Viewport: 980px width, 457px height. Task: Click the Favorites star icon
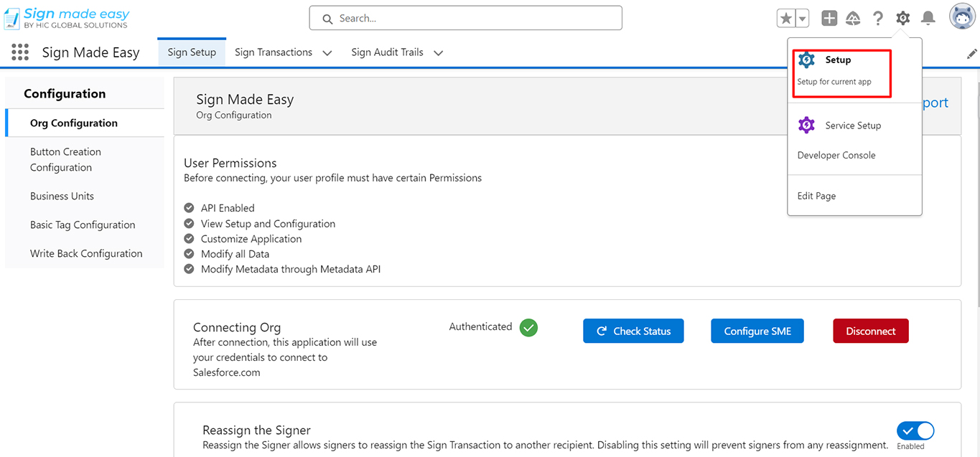(x=786, y=18)
